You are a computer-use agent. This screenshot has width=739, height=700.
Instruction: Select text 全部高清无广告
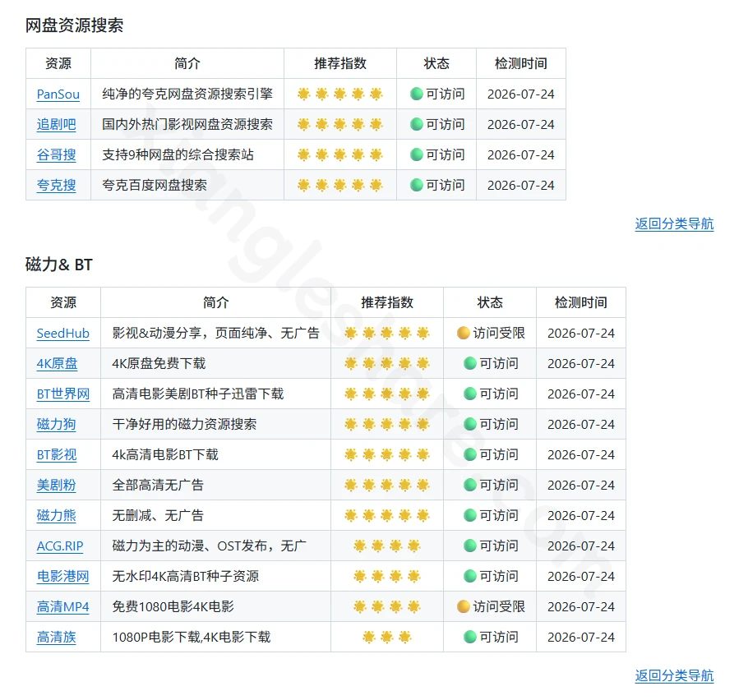(x=158, y=485)
